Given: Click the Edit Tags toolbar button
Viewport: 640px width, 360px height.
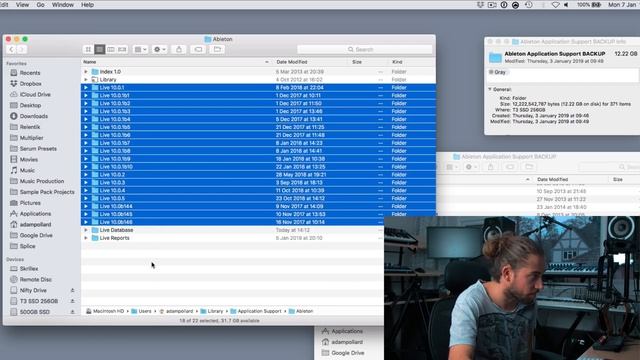Looking at the screenshot, I should pyautogui.click(x=198, y=49).
